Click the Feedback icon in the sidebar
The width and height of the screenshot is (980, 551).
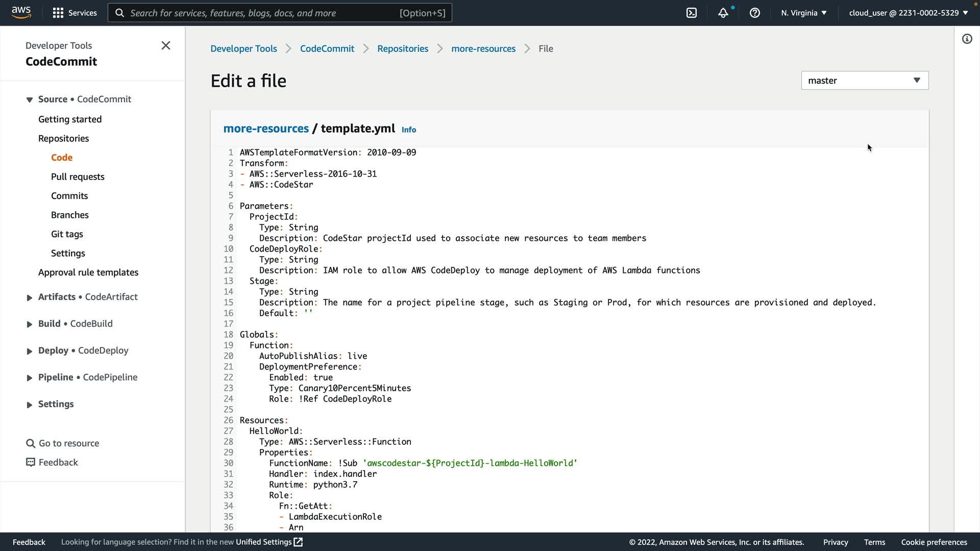(31, 462)
